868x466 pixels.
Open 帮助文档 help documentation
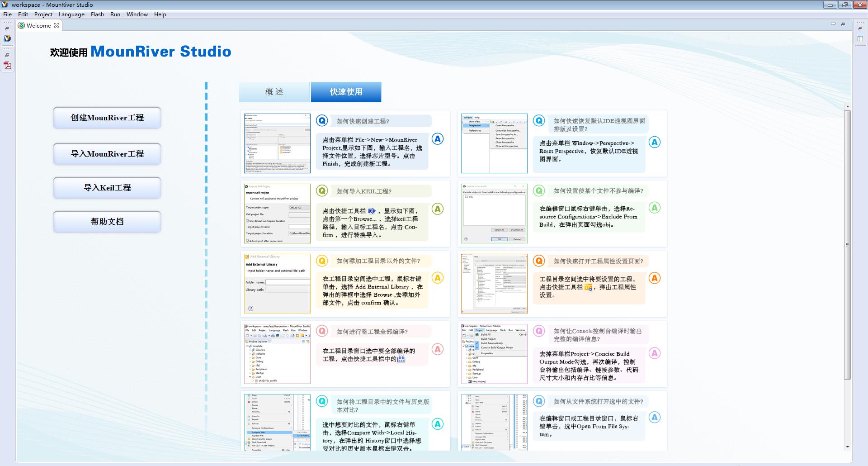[107, 222]
